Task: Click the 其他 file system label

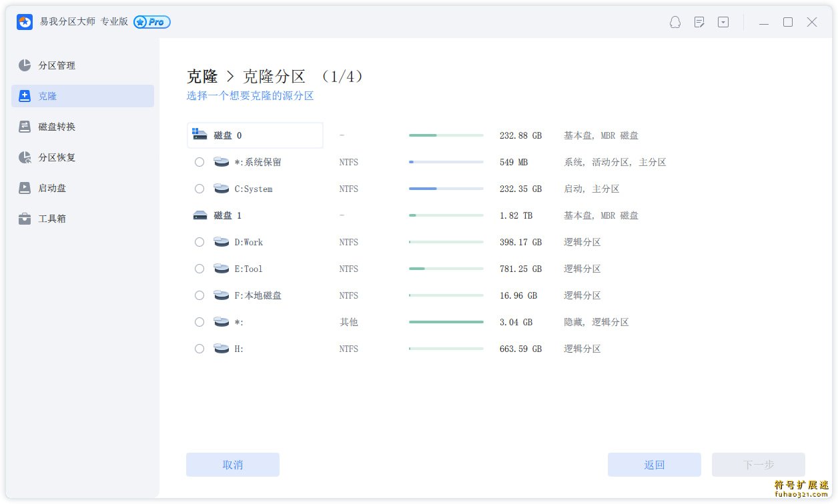Action: pos(348,322)
